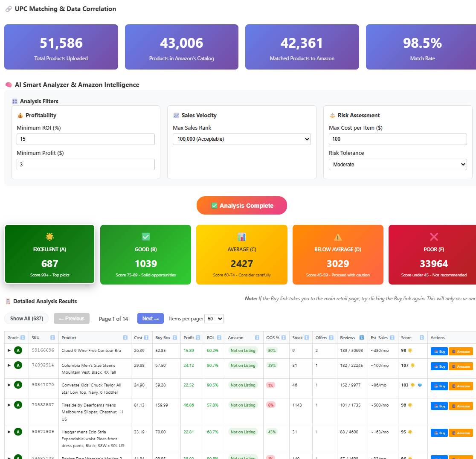This screenshot has height=459, width=476.
Task: Click the money bag Profitability icon
Action: point(20,116)
